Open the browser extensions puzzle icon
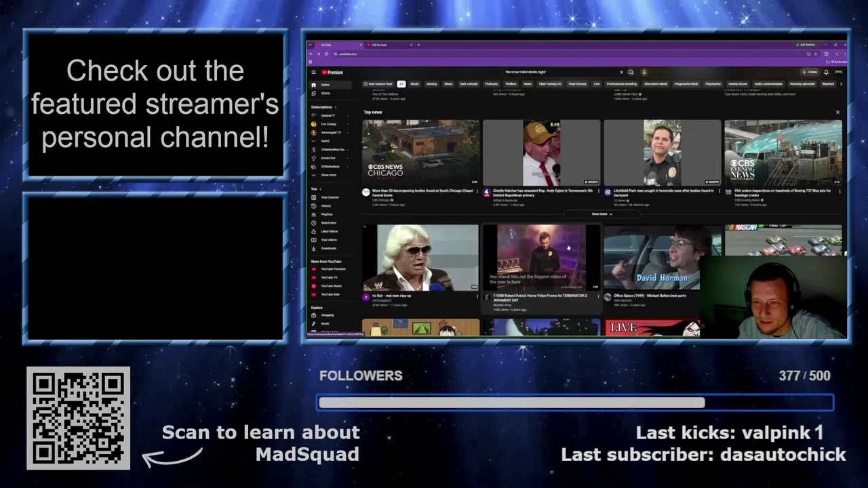 pos(826,54)
